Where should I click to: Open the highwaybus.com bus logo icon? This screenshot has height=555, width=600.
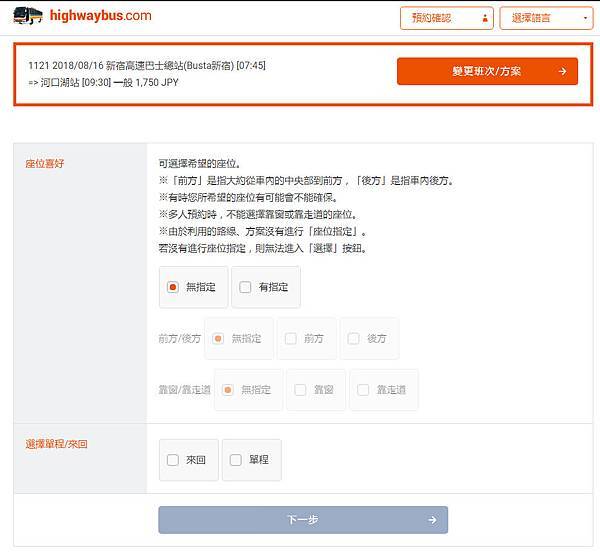pos(28,16)
